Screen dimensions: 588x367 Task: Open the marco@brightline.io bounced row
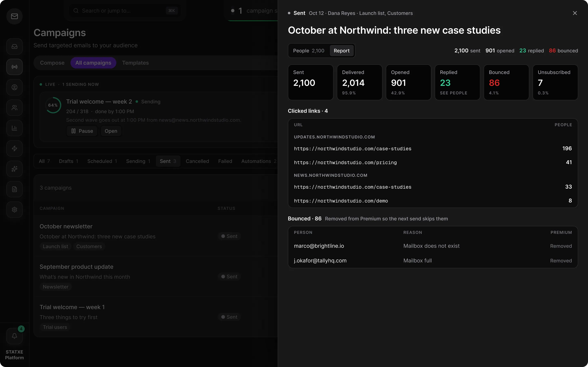433,246
